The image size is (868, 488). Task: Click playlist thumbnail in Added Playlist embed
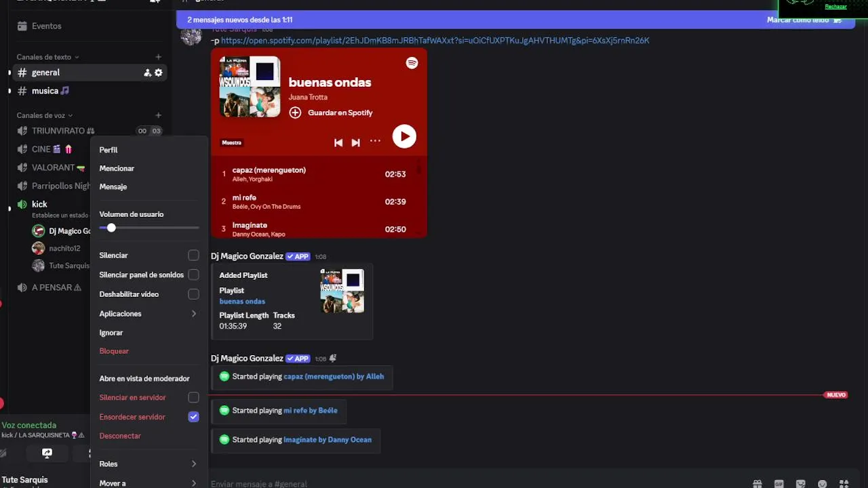tap(342, 291)
